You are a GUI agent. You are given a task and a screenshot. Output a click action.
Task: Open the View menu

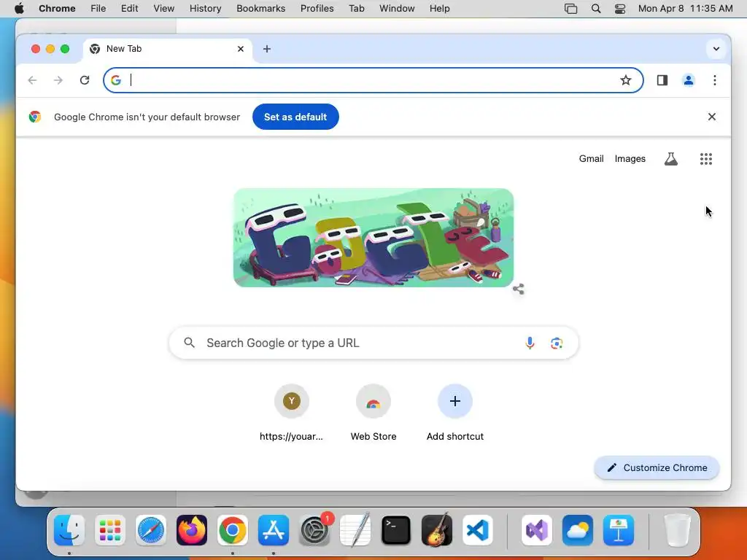[164, 9]
